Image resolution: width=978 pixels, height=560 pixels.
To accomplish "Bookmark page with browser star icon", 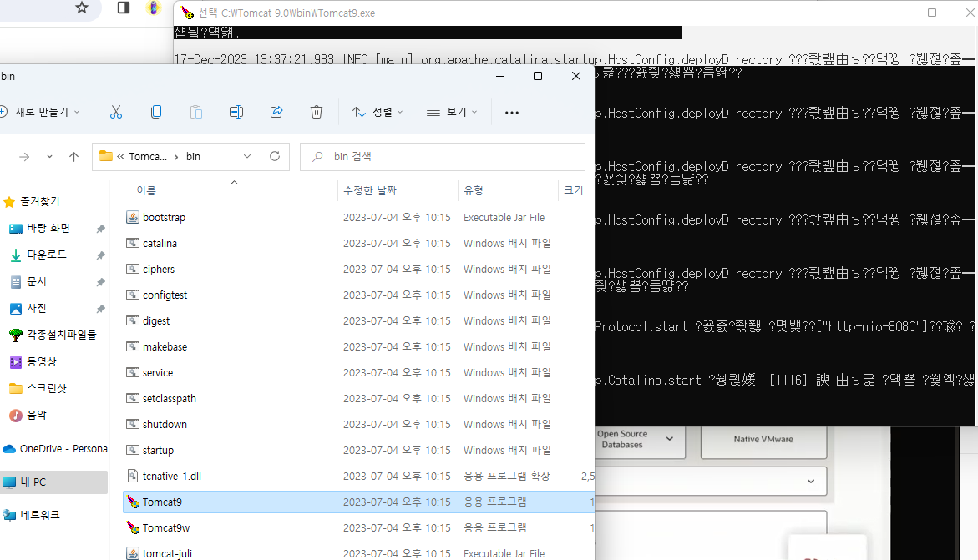I will coord(82,8).
